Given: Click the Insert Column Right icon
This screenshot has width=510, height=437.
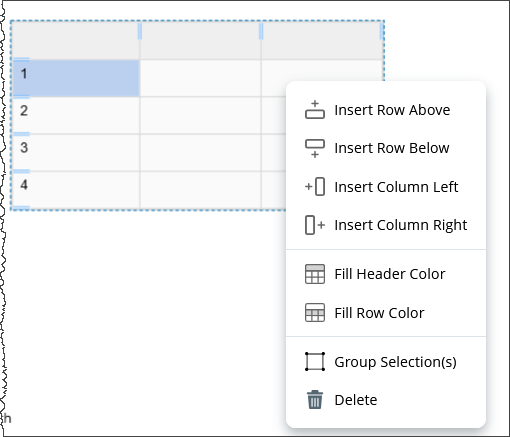Looking at the screenshot, I should pos(315,225).
